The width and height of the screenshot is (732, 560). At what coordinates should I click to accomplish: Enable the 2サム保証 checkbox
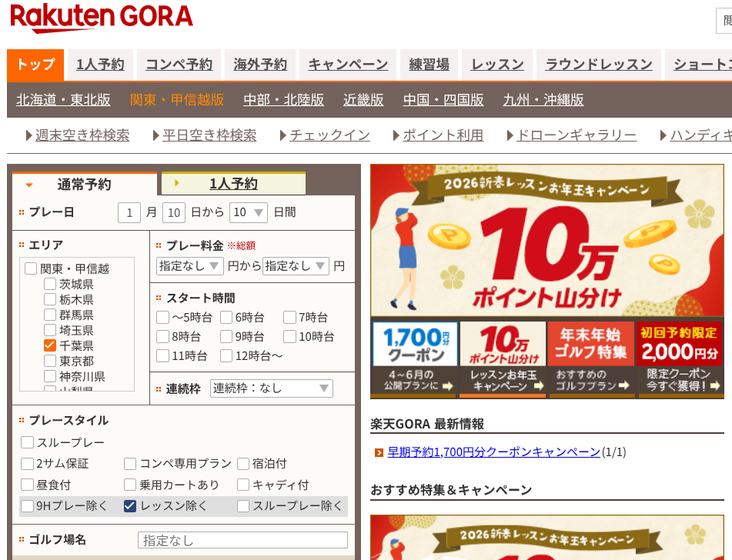(28, 463)
